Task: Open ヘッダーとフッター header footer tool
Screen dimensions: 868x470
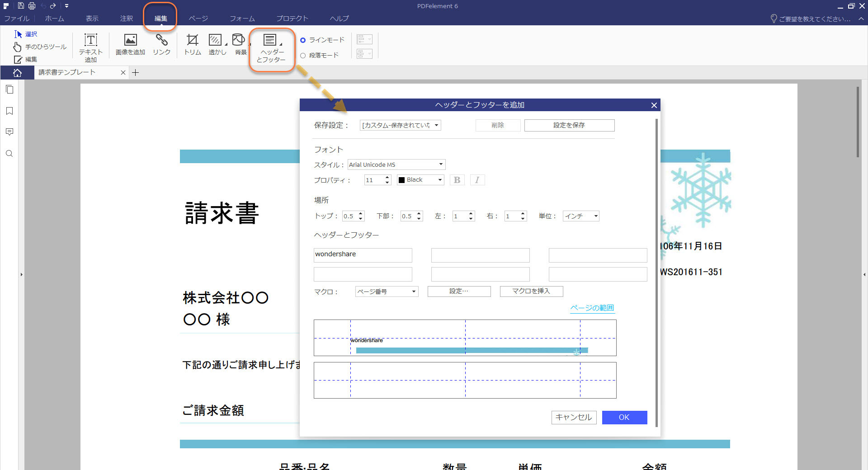Action: (x=271, y=48)
